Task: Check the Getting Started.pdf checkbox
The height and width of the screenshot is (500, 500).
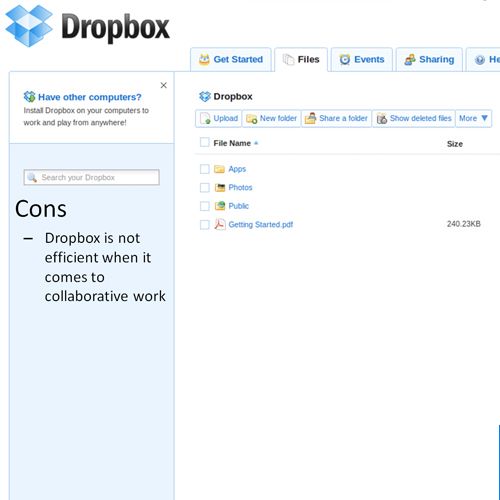Action: pyautogui.click(x=204, y=225)
